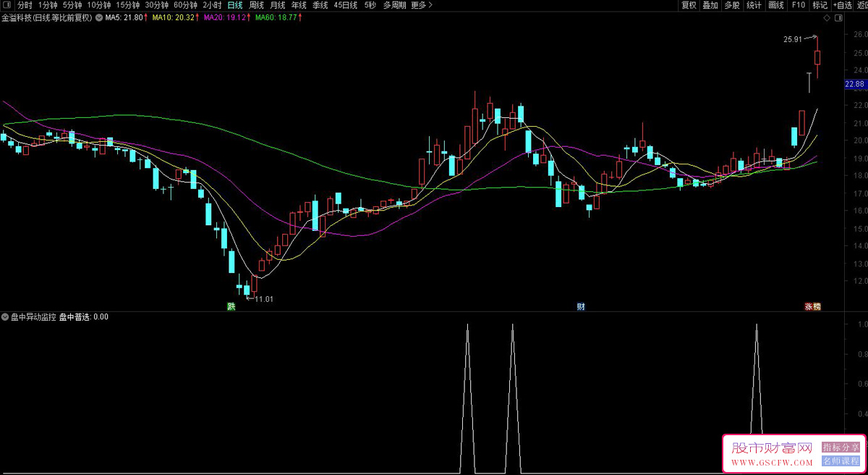The image size is (868, 475).
Task: Switch to 分时 intraday view
Action: pyautogui.click(x=25, y=4)
